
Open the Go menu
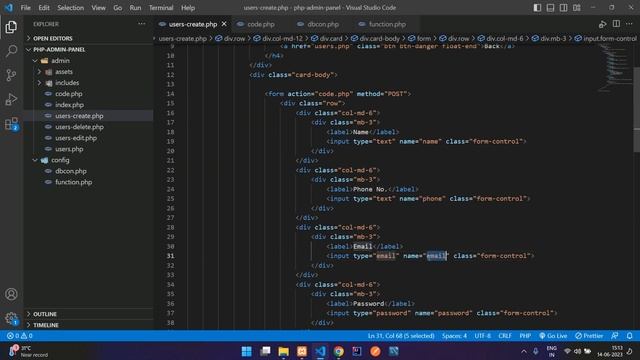click(x=118, y=8)
